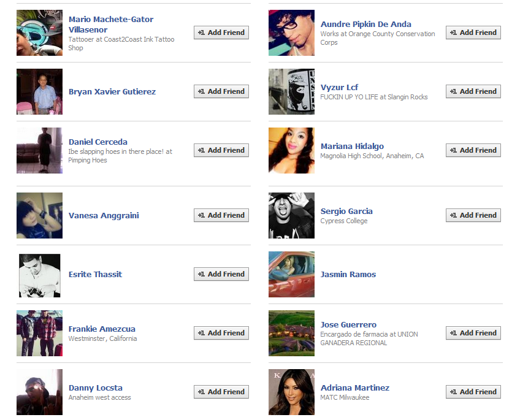This screenshot has width=520, height=420.
Task: Open Mariana Hidalgo's profile photo
Action: (291, 150)
